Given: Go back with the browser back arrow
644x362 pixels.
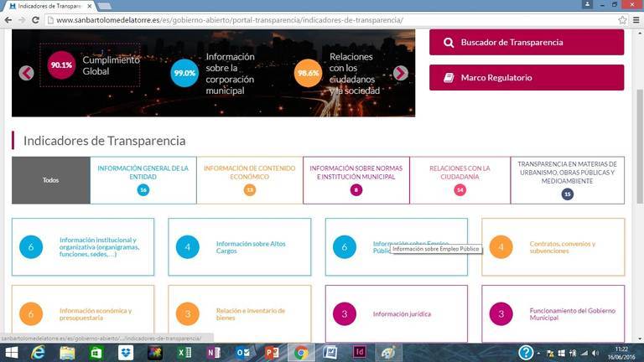Looking at the screenshot, I should point(8,20).
